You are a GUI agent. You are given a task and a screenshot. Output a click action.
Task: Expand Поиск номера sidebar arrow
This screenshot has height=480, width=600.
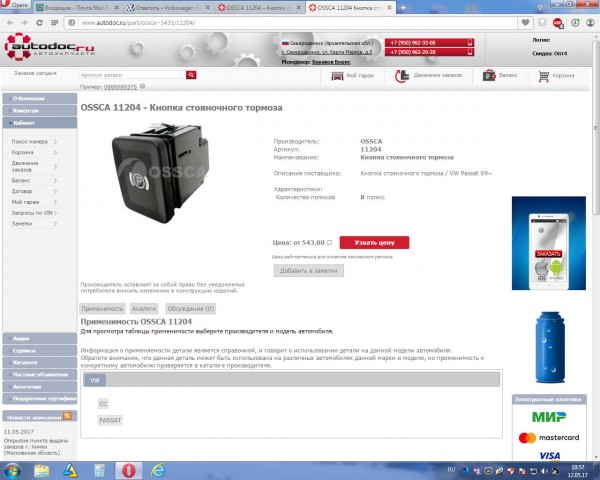[55, 142]
